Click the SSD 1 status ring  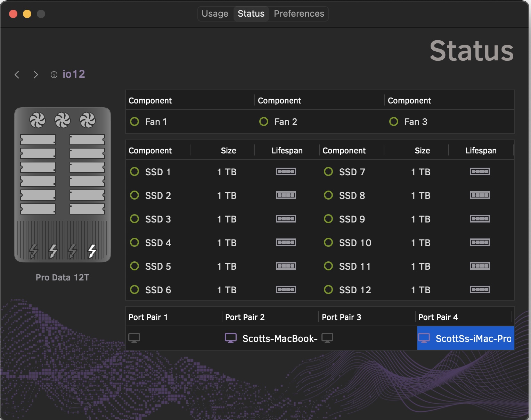pyautogui.click(x=134, y=171)
